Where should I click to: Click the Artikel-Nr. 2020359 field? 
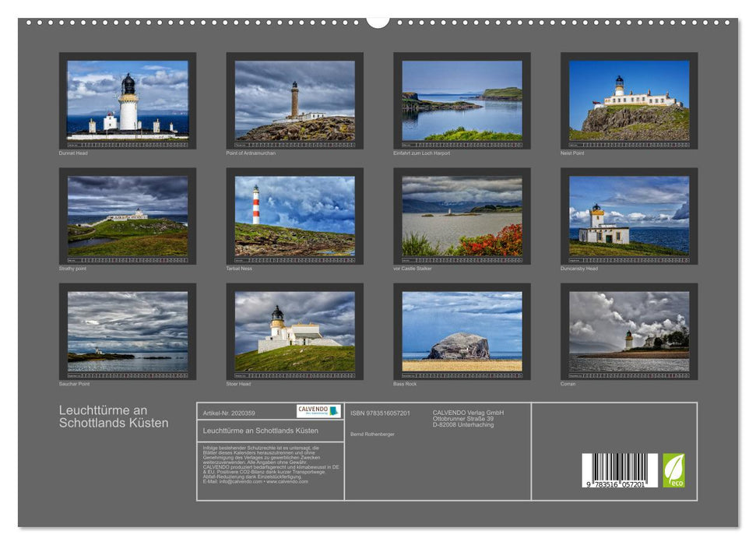click(229, 413)
